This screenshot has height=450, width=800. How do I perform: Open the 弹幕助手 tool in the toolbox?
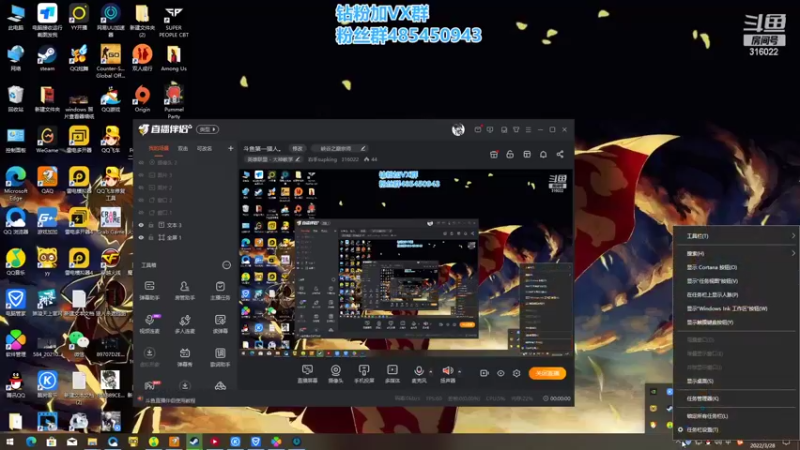pos(149,290)
